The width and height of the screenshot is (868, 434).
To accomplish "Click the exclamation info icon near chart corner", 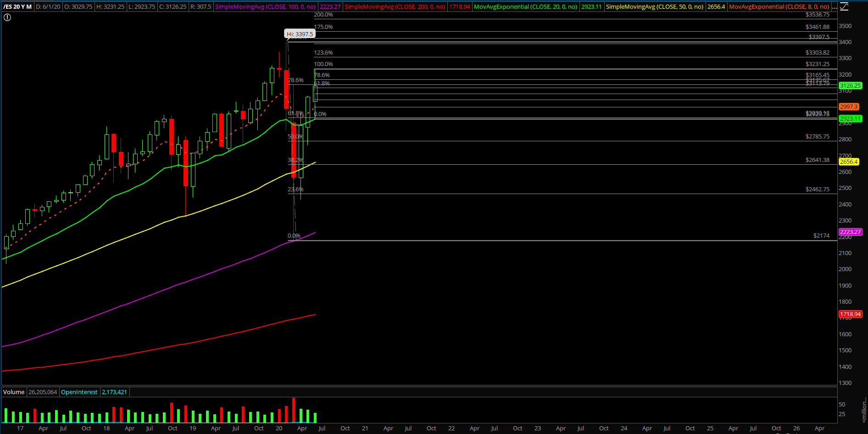I will 7,17.
